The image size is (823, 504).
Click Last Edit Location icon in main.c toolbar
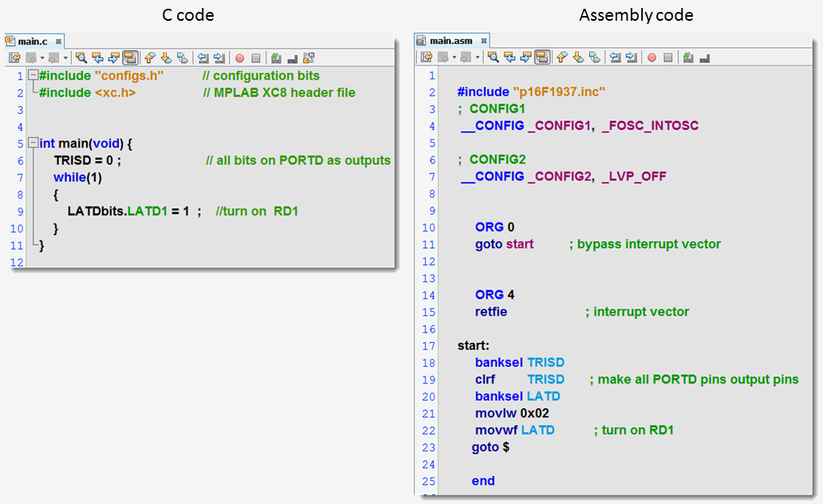(15, 57)
